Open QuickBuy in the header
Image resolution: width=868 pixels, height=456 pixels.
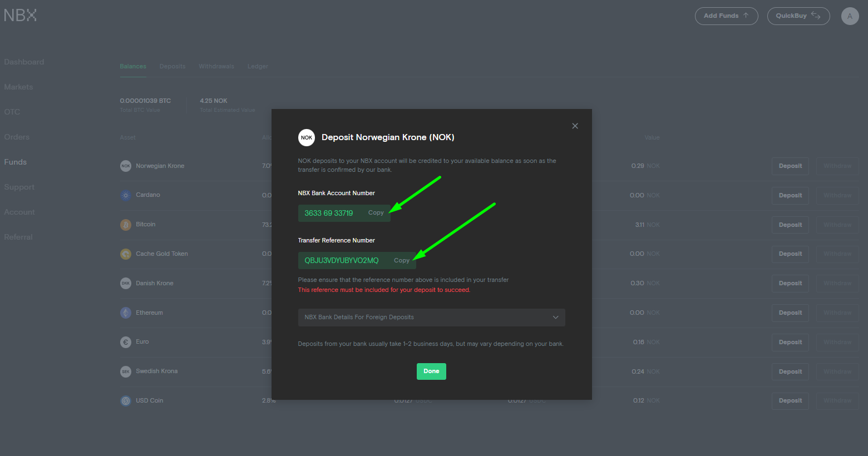click(x=798, y=16)
